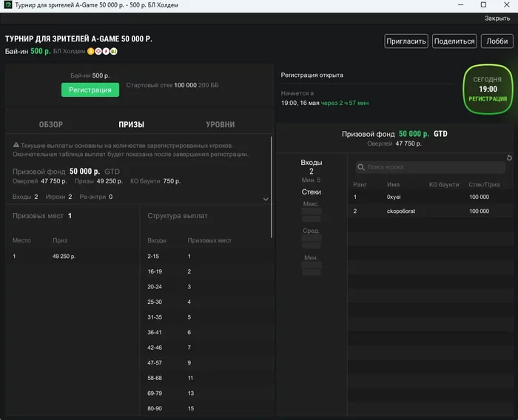518x420 pixels.
Task: Click the payout row 58-68
Action: (x=206, y=378)
